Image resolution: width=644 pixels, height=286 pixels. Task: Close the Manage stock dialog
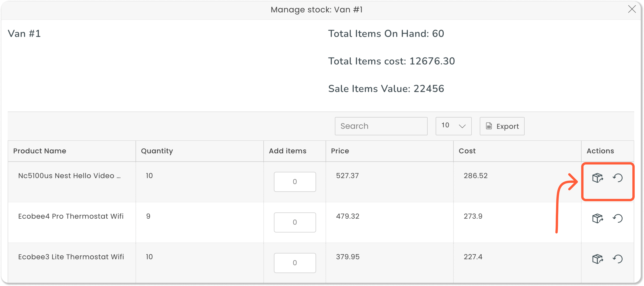(x=632, y=9)
